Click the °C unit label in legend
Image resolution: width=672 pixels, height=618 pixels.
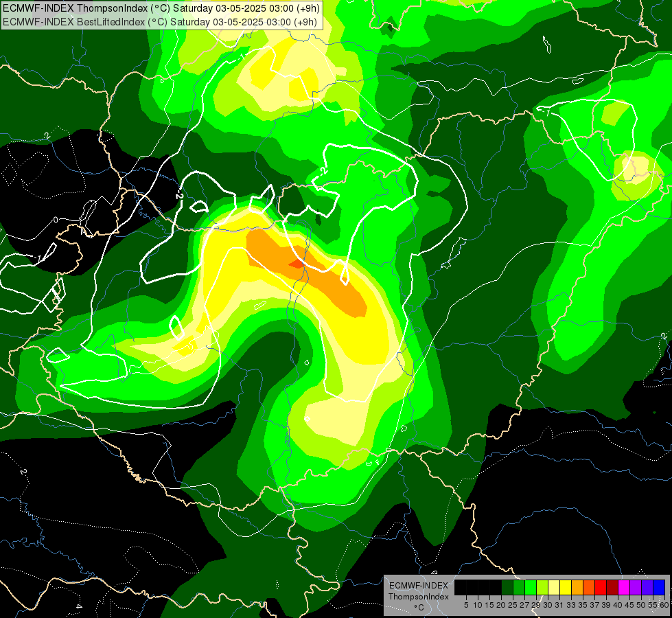419,608
